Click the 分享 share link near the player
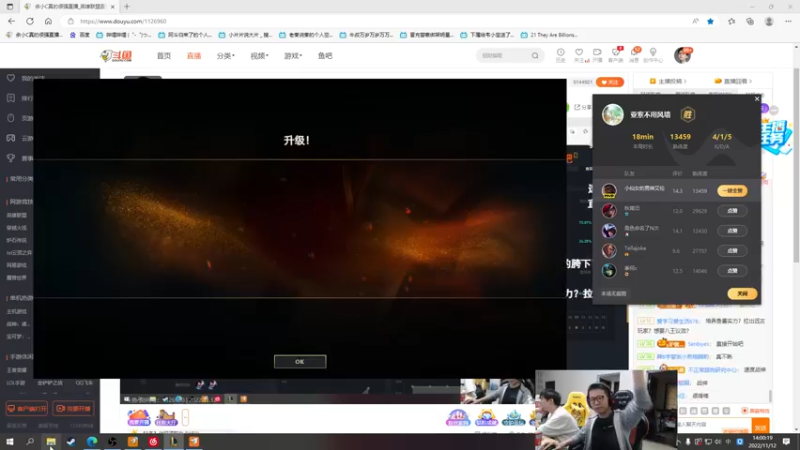The image size is (800, 450). click(x=583, y=107)
